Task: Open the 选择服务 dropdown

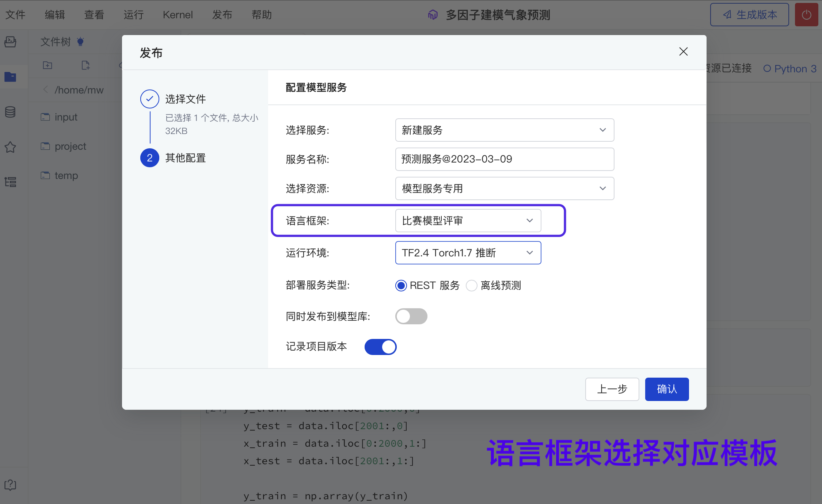Action: [504, 130]
